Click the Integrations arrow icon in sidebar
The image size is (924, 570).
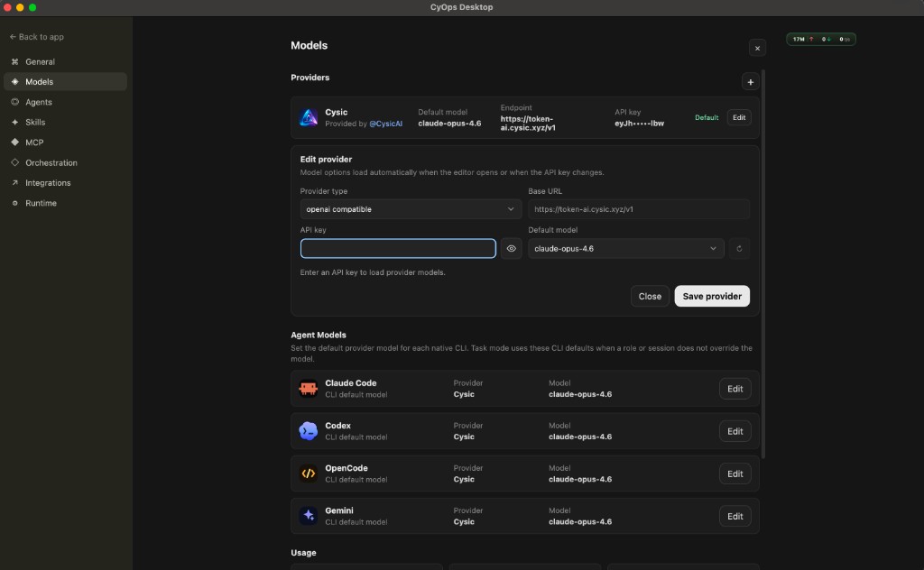pyautogui.click(x=14, y=182)
